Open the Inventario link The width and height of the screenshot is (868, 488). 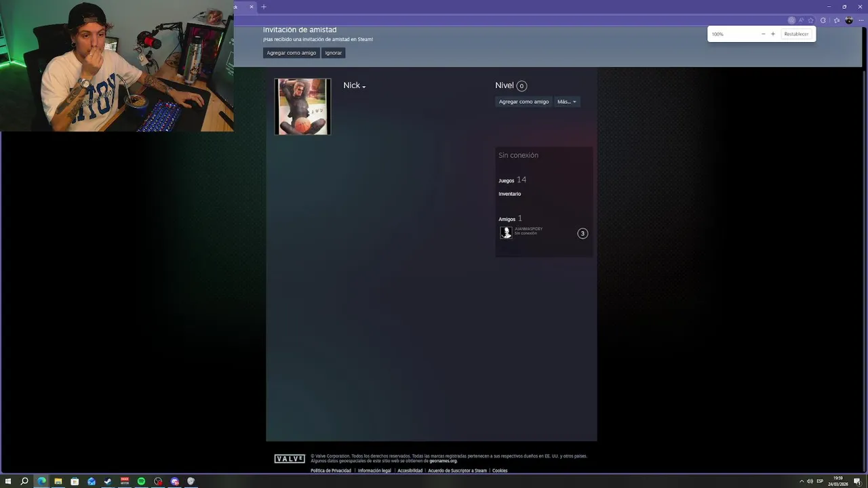point(510,194)
